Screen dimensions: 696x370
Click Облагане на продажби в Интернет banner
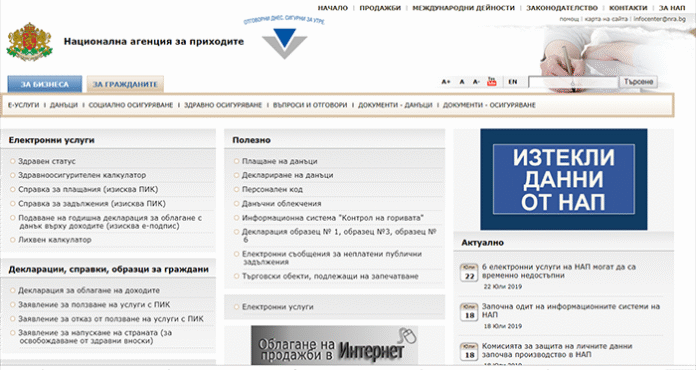point(335,346)
